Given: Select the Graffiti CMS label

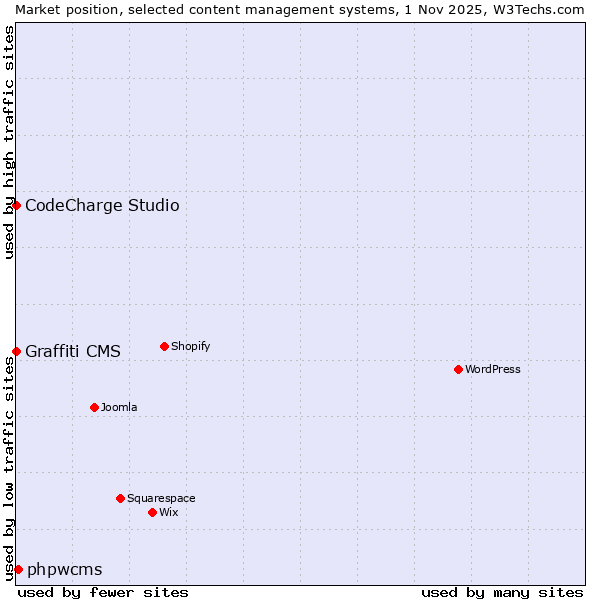Looking at the screenshot, I should (x=73, y=351).
